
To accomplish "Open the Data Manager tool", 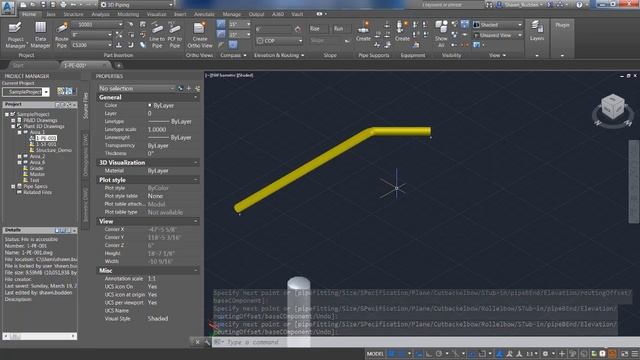I will [40, 35].
